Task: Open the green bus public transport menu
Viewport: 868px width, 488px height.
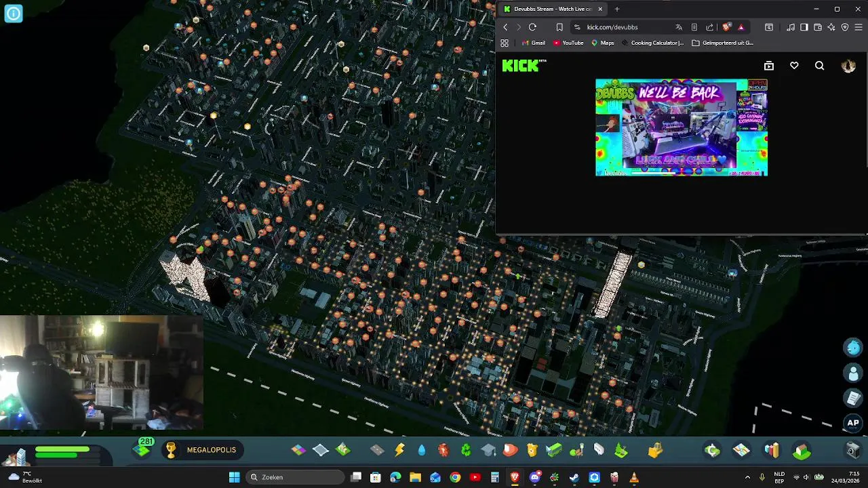Action: pos(554,450)
